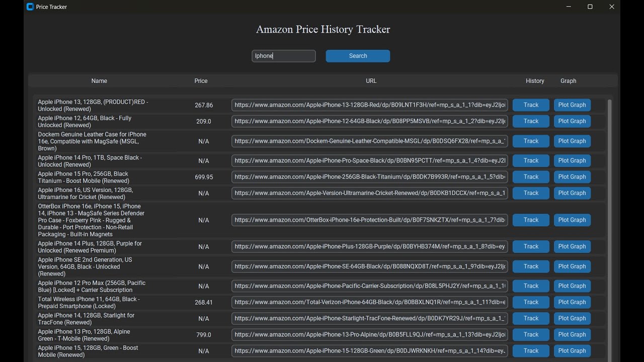This screenshot has height=362, width=644.
Task: Maximize the Price Tracker window
Action: (590, 7)
